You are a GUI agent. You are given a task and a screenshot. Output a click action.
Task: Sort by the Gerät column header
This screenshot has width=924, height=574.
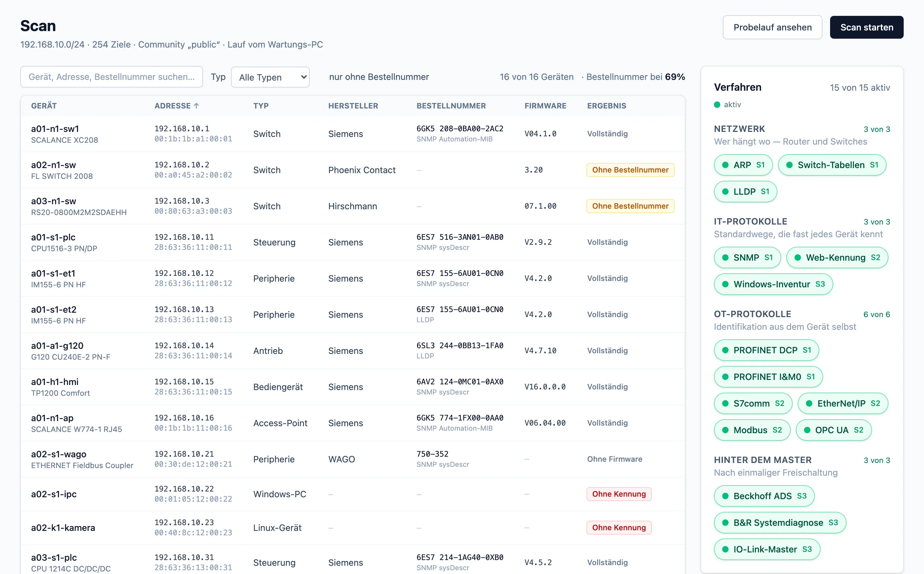coord(44,106)
